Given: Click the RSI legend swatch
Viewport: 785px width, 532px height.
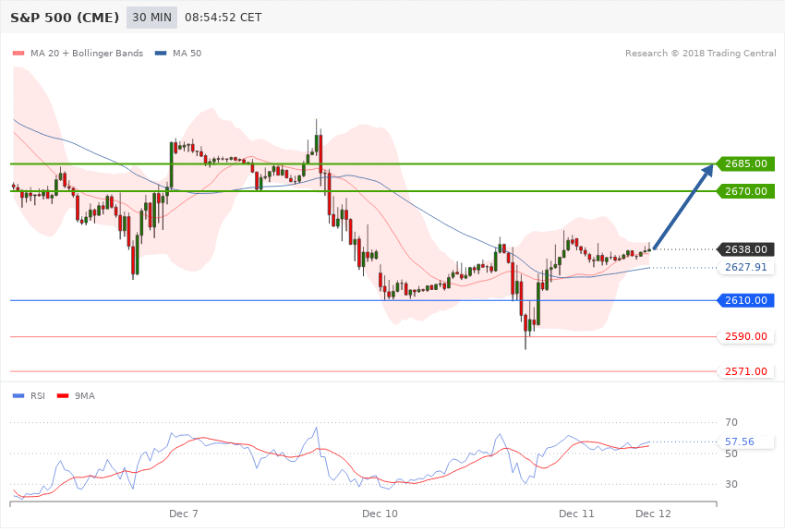Looking at the screenshot, I should coord(18,396).
